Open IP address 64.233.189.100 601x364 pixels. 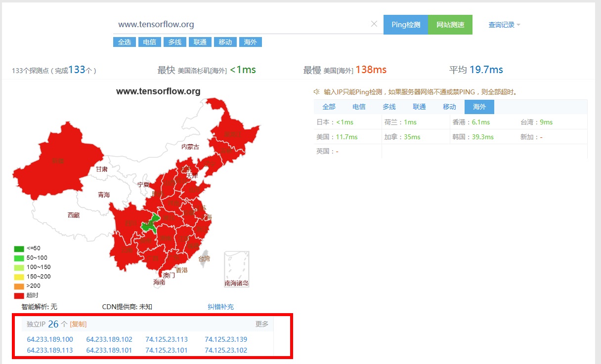pyautogui.click(x=50, y=339)
